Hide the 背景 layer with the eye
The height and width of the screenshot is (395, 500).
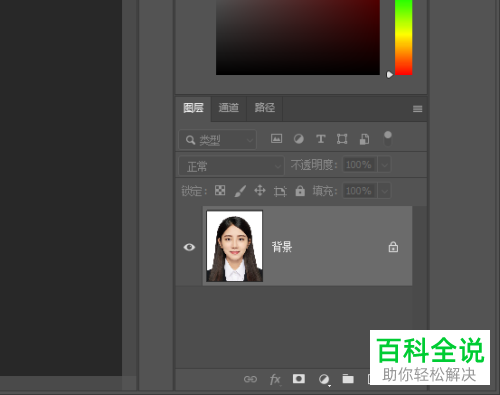[189, 247]
